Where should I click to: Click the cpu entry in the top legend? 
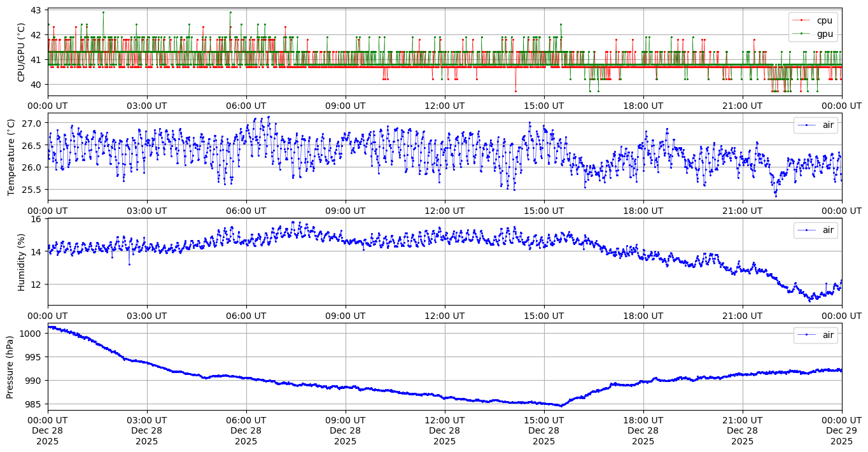tap(824, 20)
